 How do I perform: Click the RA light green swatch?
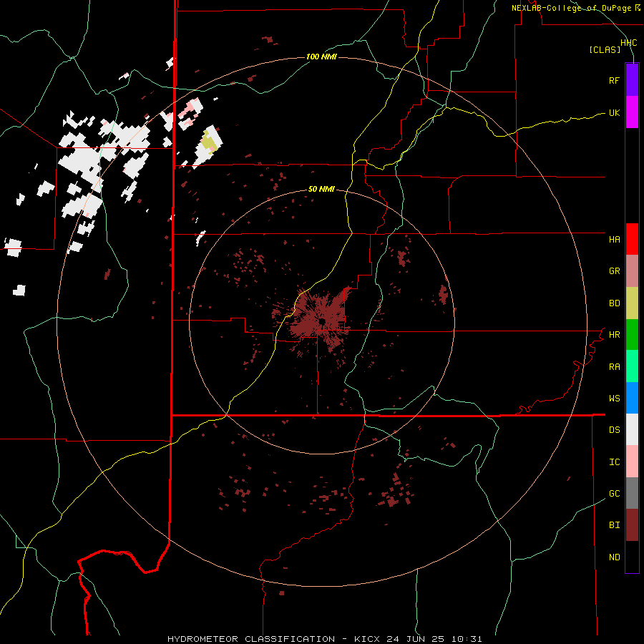tap(632, 366)
